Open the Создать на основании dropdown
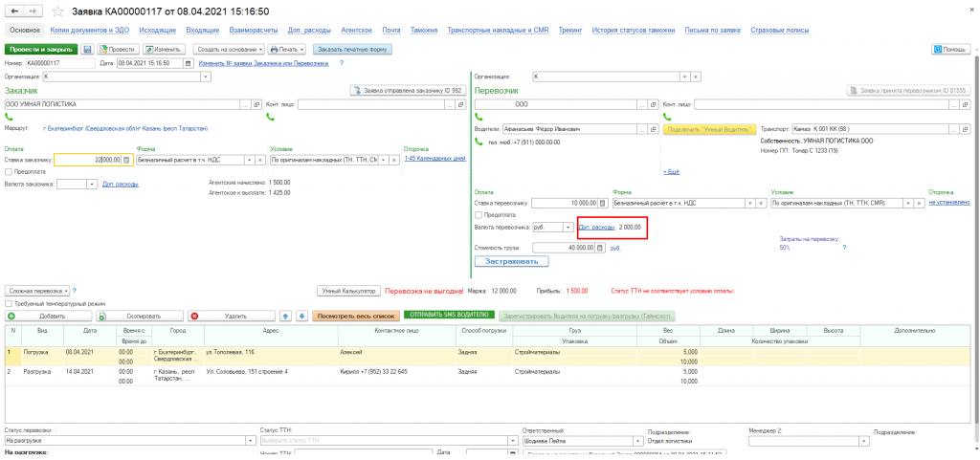The image size is (980, 460). [228, 50]
